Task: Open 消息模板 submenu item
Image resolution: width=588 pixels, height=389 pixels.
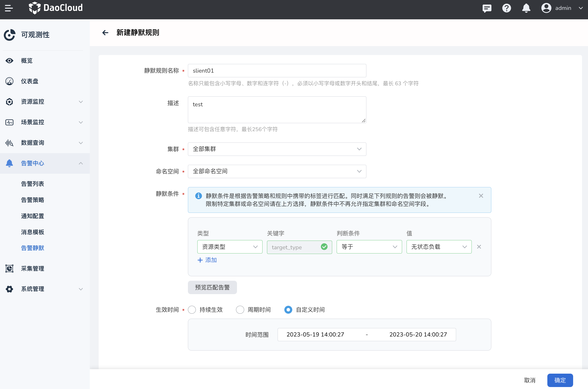Action: coord(32,232)
